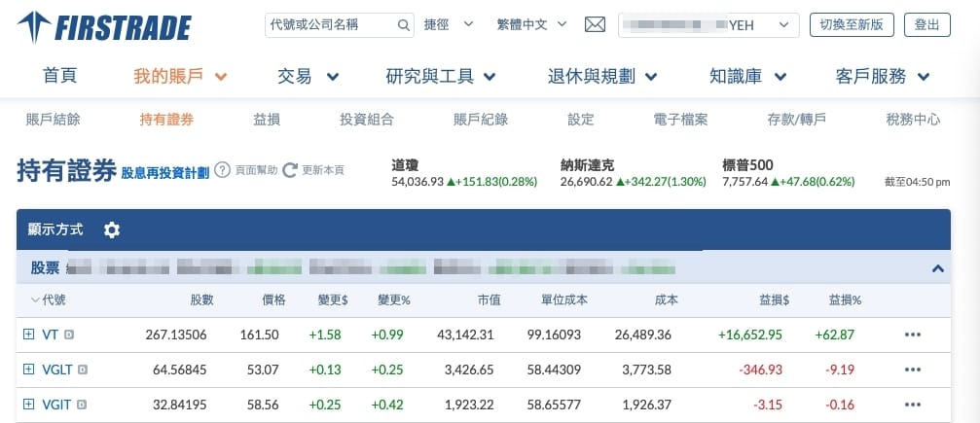980x423 pixels.
Task: Click VT gain value +16,652.95
Action: (x=750, y=335)
